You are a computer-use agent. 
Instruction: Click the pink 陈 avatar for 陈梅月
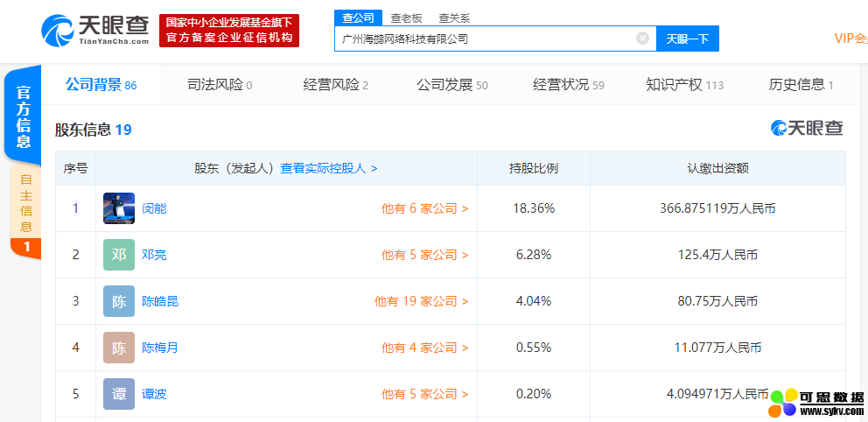point(119,348)
